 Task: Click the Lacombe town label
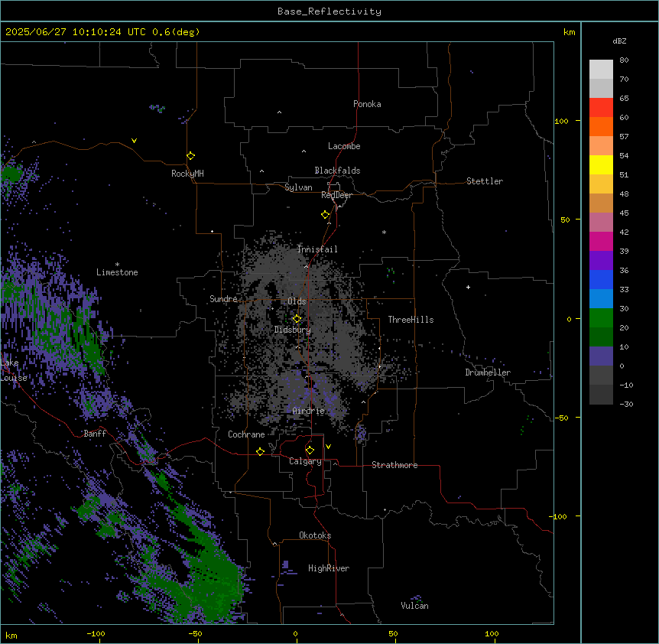(344, 146)
